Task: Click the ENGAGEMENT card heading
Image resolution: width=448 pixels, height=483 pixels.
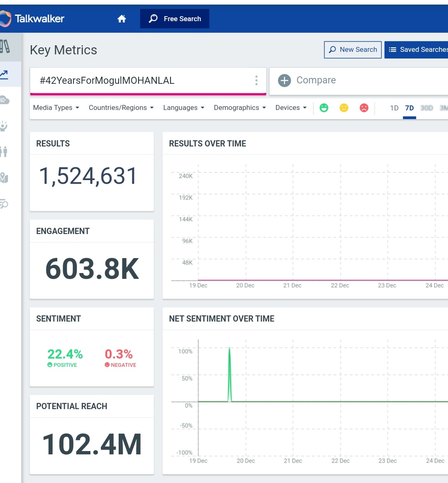Action: coord(63,231)
